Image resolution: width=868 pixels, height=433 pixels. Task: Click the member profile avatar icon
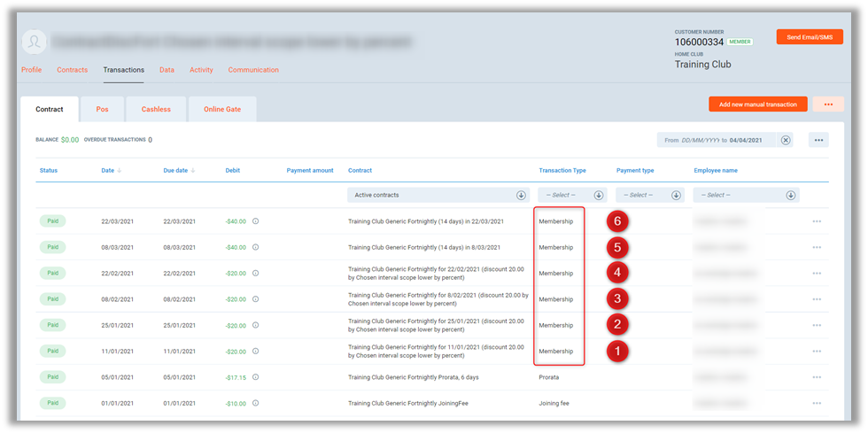(x=35, y=42)
